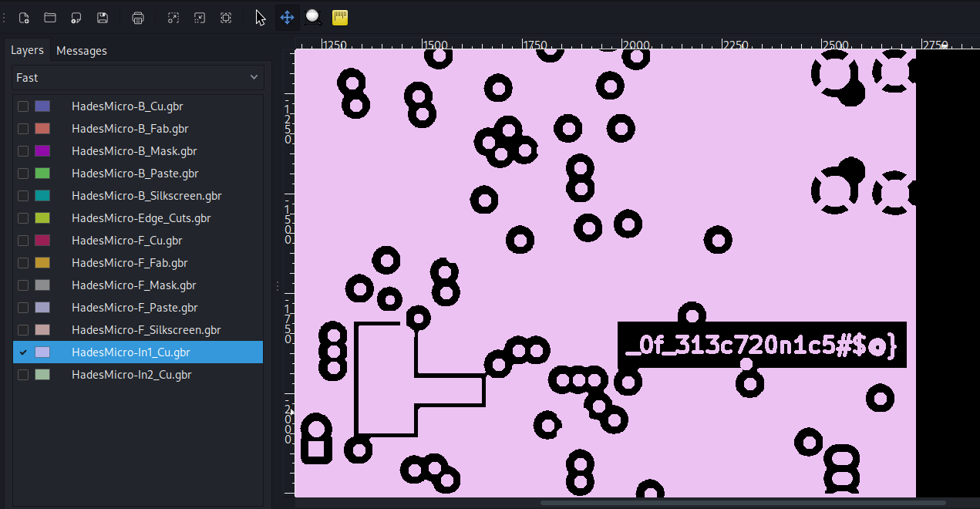
Task: Save project using floppy disk icon
Action: tap(102, 18)
